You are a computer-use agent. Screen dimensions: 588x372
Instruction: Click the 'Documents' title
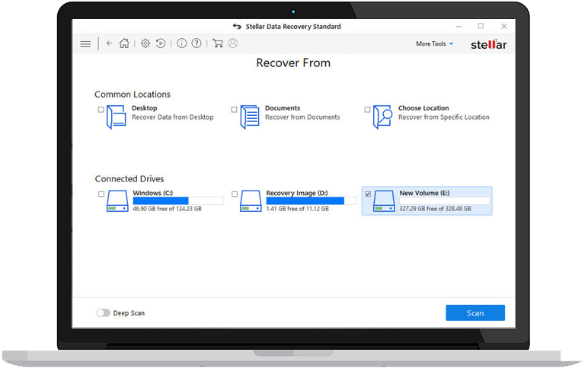283,108
